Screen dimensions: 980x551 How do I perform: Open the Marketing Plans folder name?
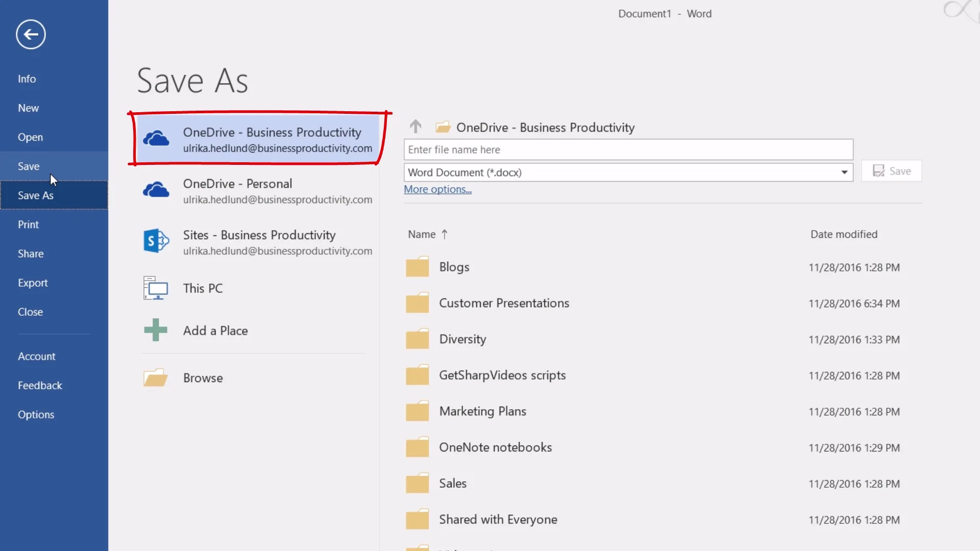pyautogui.click(x=482, y=411)
